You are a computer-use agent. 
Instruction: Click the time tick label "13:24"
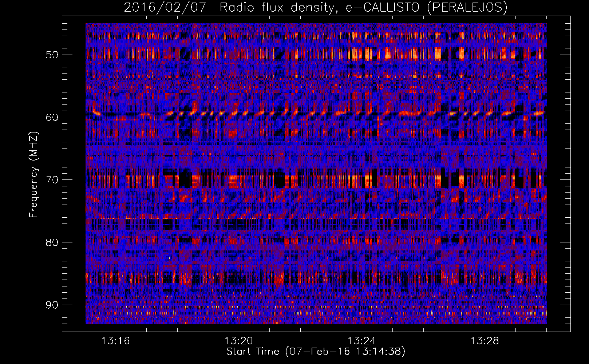[361, 341]
